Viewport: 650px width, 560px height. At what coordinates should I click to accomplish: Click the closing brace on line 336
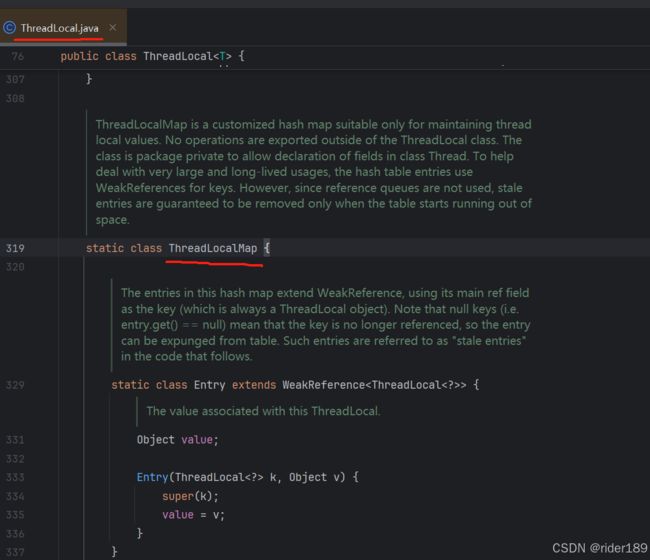click(x=140, y=533)
